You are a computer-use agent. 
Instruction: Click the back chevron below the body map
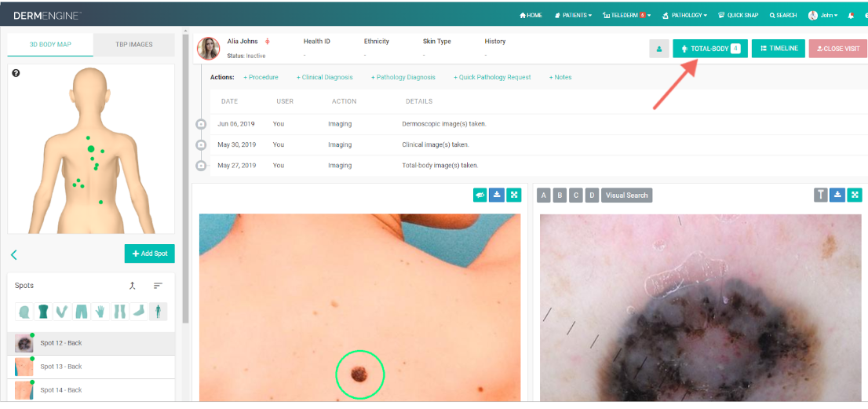(x=14, y=254)
